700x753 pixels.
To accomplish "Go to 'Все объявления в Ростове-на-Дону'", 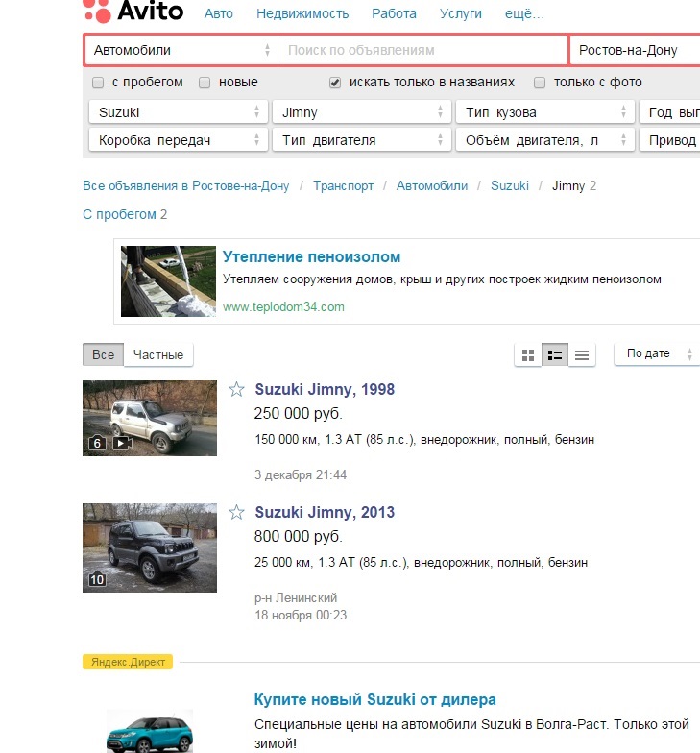I will pyautogui.click(x=186, y=186).
